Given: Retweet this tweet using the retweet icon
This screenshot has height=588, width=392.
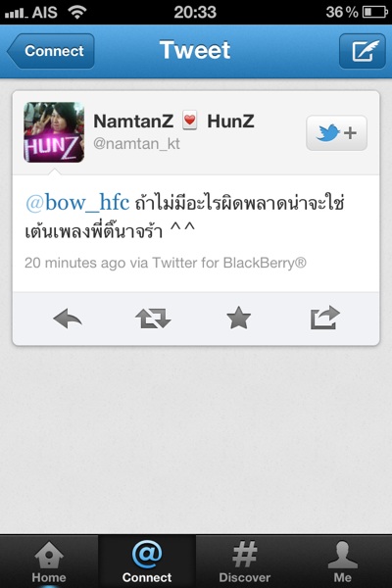Looking at the screenshot, I should (153, 318).
